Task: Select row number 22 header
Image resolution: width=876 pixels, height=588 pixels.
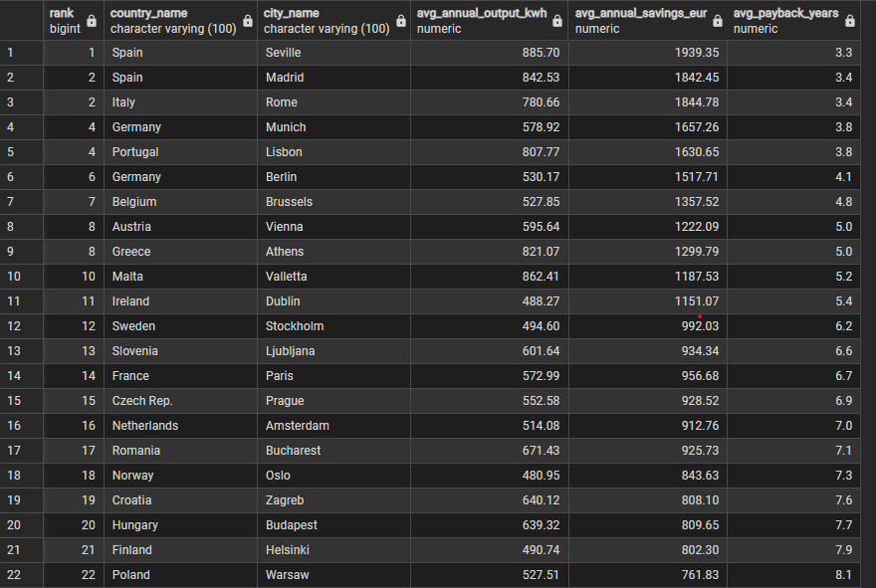Action: 21,575
